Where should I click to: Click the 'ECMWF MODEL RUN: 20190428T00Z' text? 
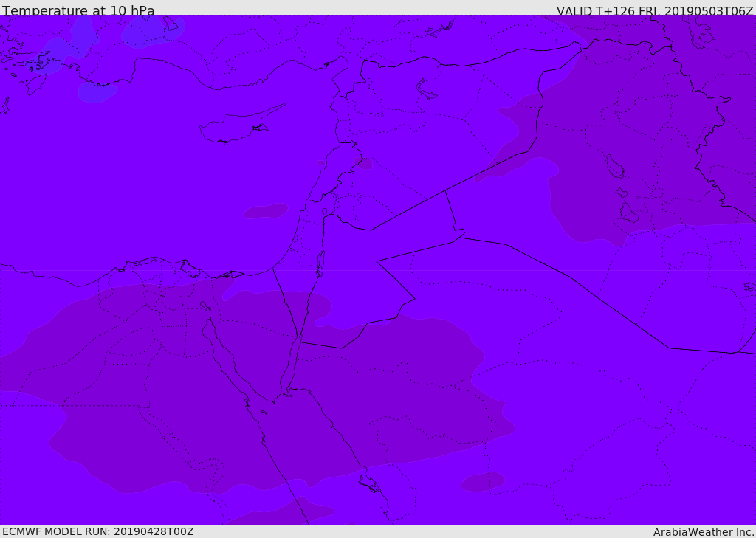click(98, 531)
